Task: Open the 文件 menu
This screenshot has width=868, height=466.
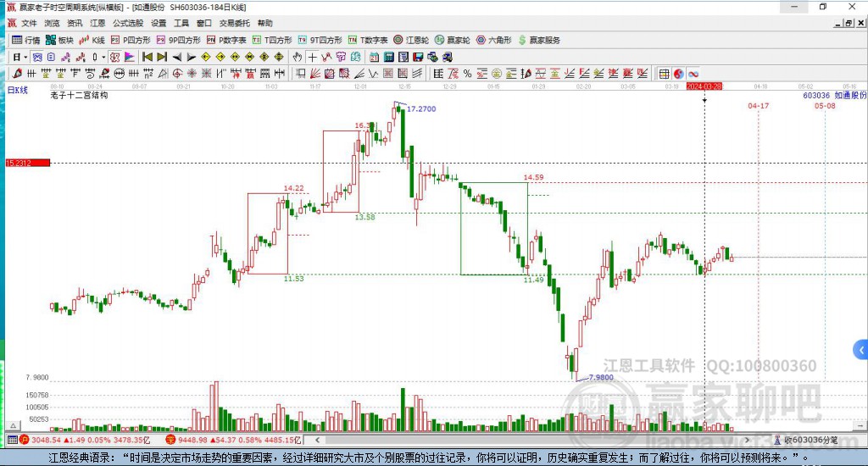Action: coord(29,23)
